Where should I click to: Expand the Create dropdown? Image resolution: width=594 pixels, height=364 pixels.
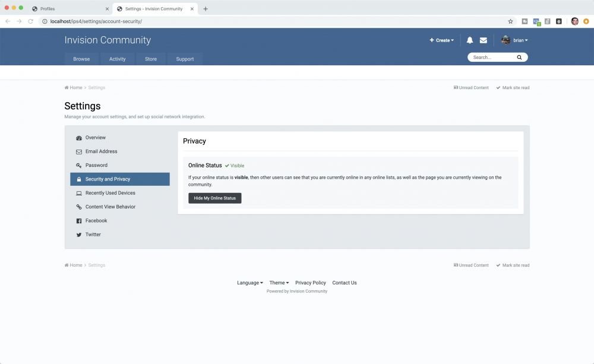pos(441,40)
